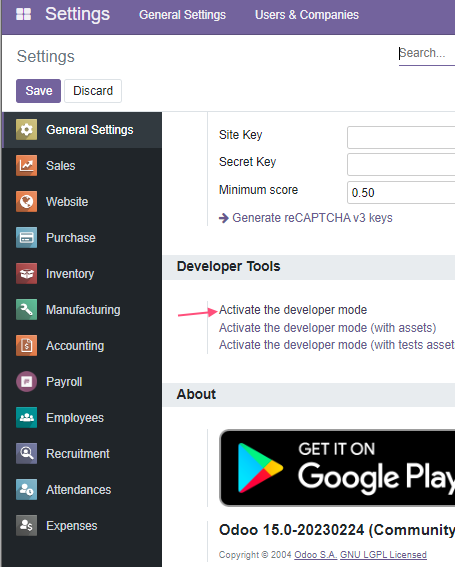455x567 pixels.
Task: Select the Manufacturing wrench icon
Action: pos(26,310)
